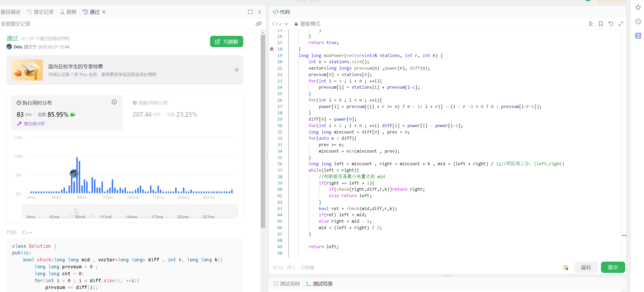Toggle the 智能模式 lock mode

307,24
